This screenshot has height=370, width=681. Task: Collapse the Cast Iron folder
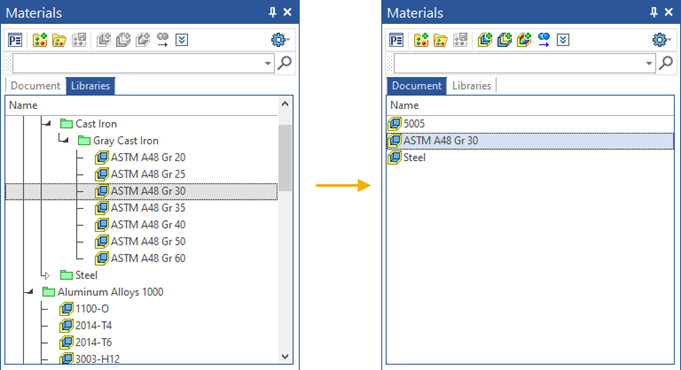point(47,124)
